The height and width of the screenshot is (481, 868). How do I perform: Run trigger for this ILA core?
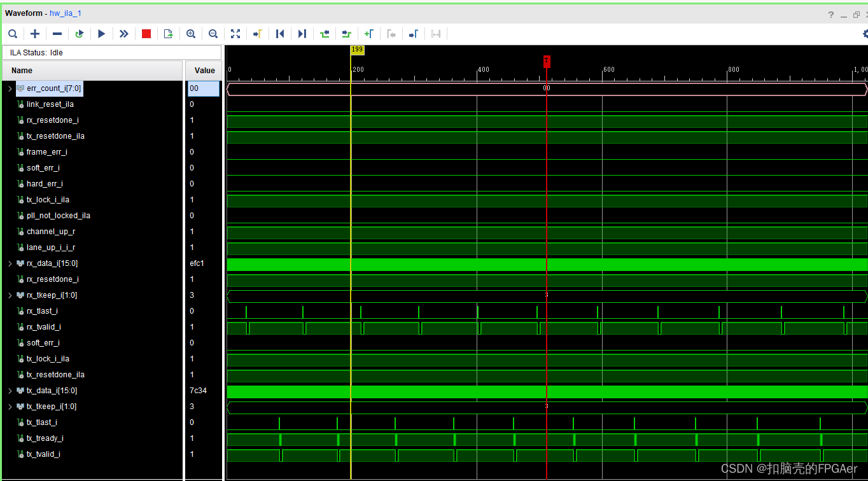(x=101, y=34)
